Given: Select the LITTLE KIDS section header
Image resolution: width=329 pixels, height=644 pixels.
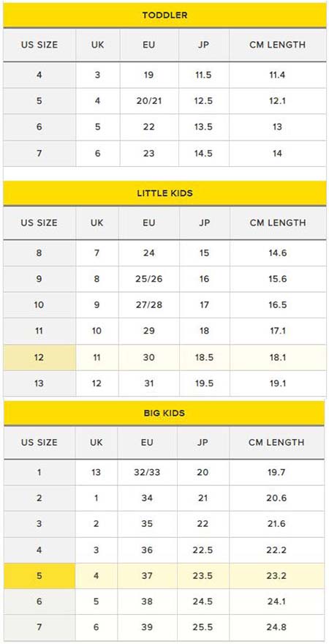Looking at the screenshot, I should pyautogui.click(x=164, y=193).
